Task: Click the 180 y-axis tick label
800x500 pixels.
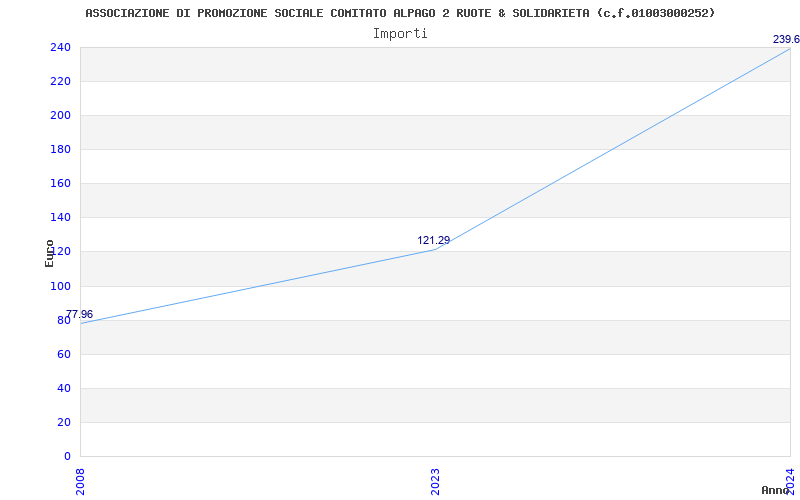Action: point(60,149)
